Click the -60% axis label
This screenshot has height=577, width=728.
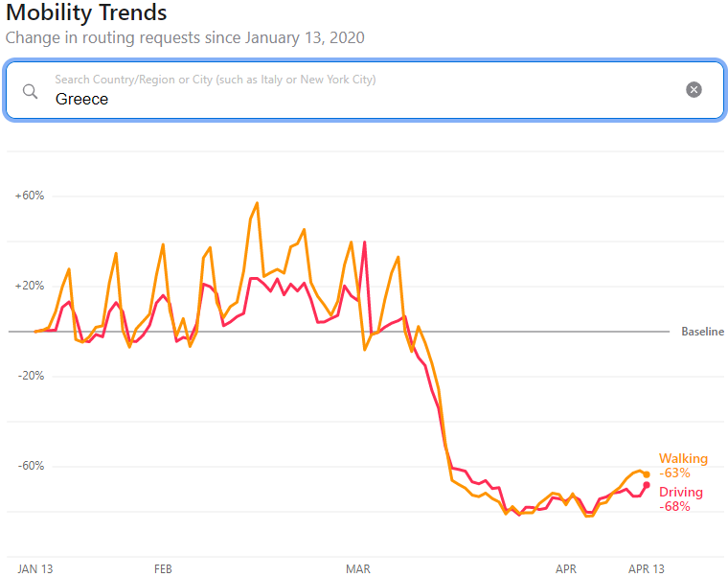30,466
